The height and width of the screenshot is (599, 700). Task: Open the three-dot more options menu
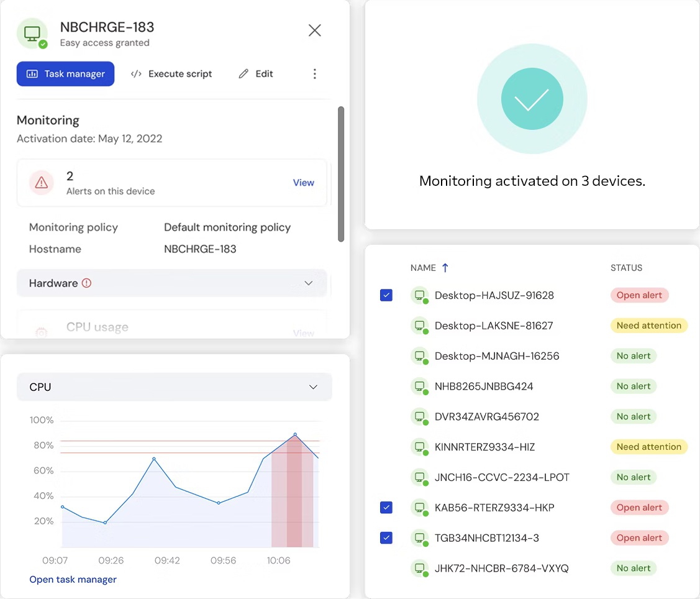(x=315, y=74)
